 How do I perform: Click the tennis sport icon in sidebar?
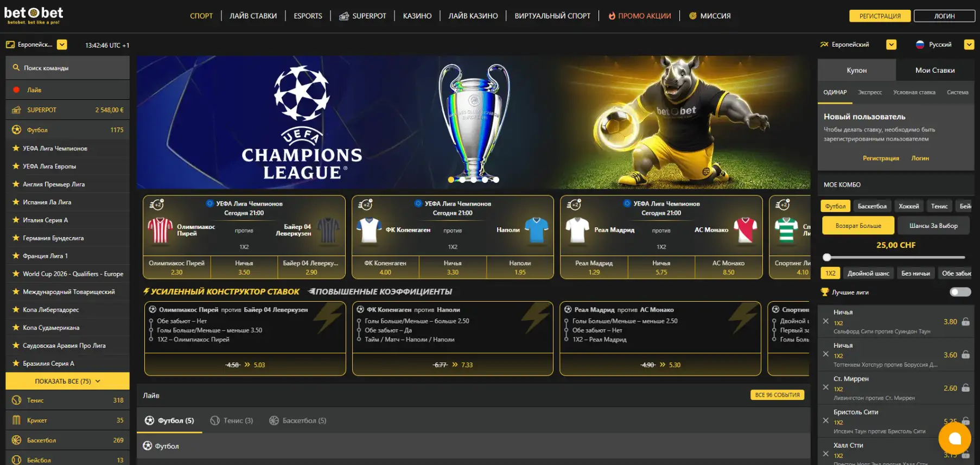click(x=16, y=400)
